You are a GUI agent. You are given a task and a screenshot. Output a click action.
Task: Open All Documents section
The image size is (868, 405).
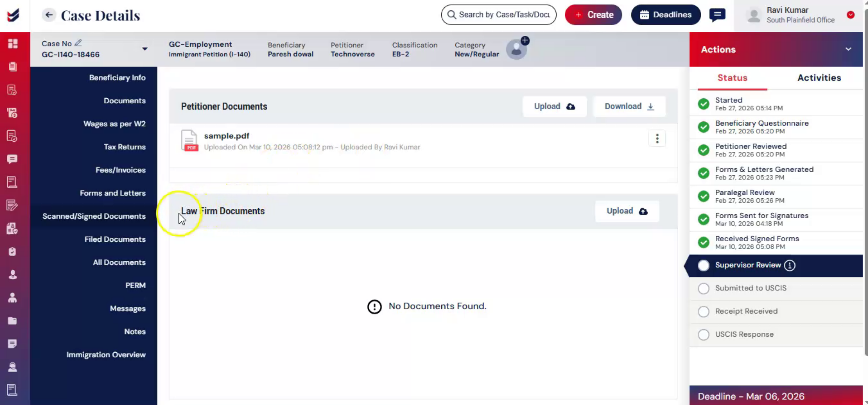(x=119, y=262)
